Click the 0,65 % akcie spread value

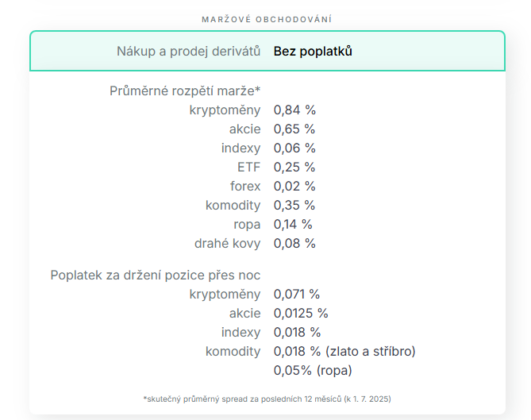(294, 129)
